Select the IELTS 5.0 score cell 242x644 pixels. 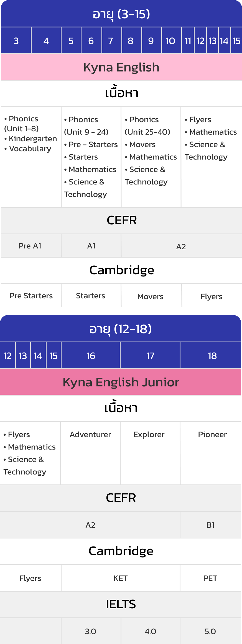pos(211,631)
